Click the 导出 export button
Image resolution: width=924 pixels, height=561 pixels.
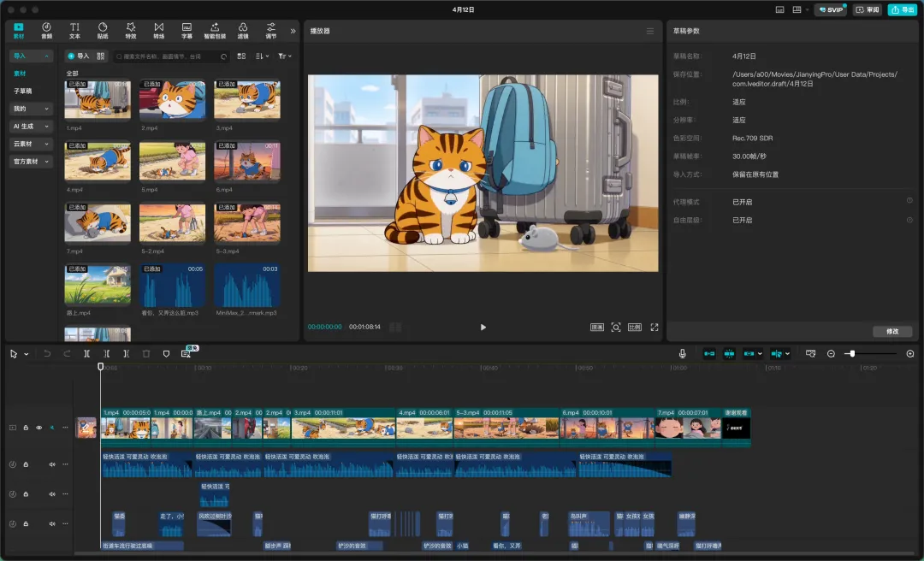pos(902,9)
